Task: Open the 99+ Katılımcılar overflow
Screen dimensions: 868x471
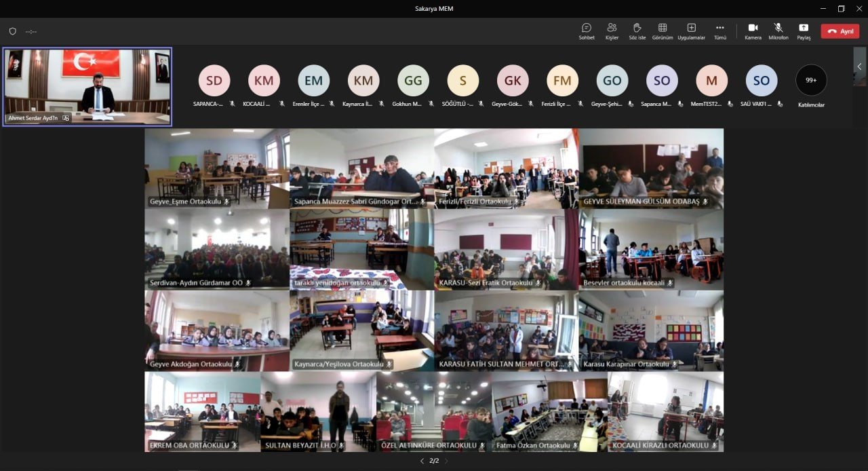Action: pyautogui.click(x=811, y=81)
